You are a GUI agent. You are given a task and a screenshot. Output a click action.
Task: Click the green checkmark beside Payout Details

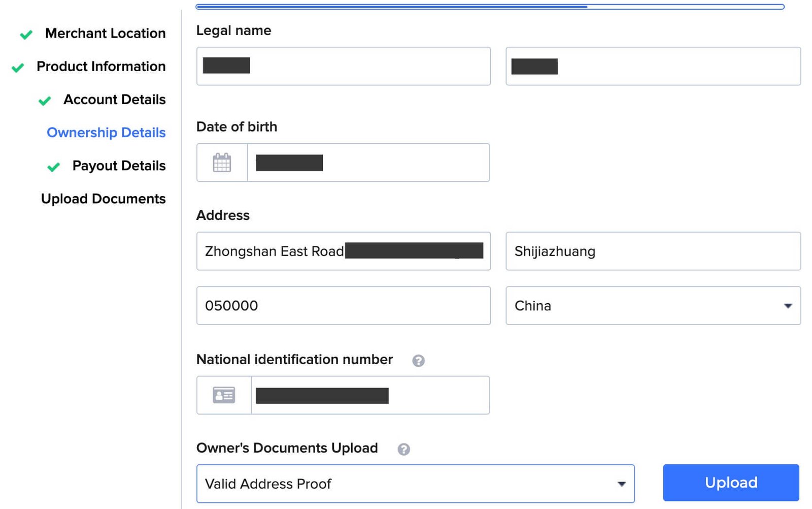53,166
